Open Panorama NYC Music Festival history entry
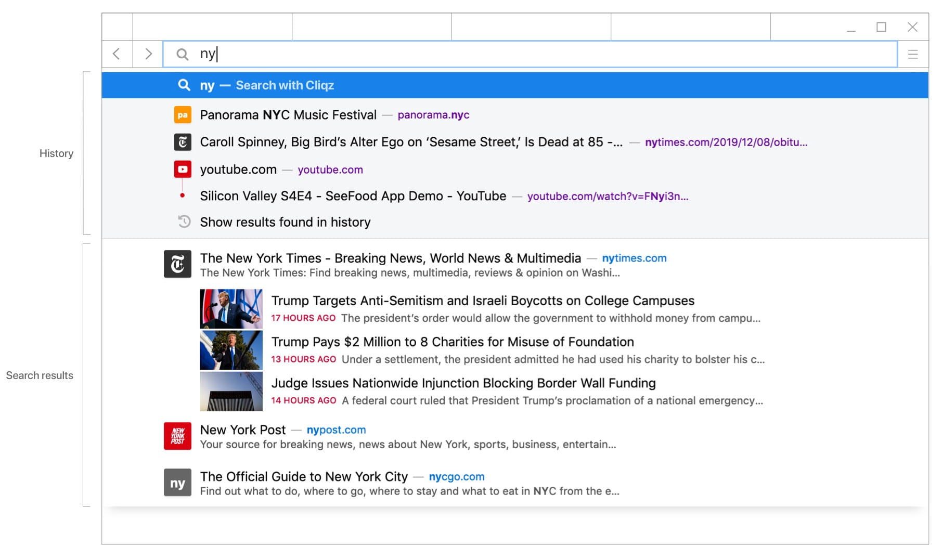This screenshot has width=942, height=560. click(288, 115)
